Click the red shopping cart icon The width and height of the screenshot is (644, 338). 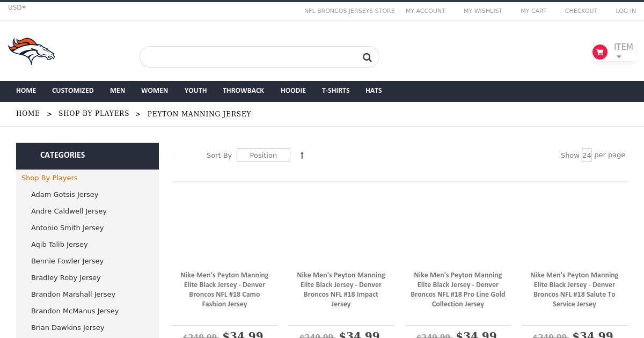tap(599, 52)
